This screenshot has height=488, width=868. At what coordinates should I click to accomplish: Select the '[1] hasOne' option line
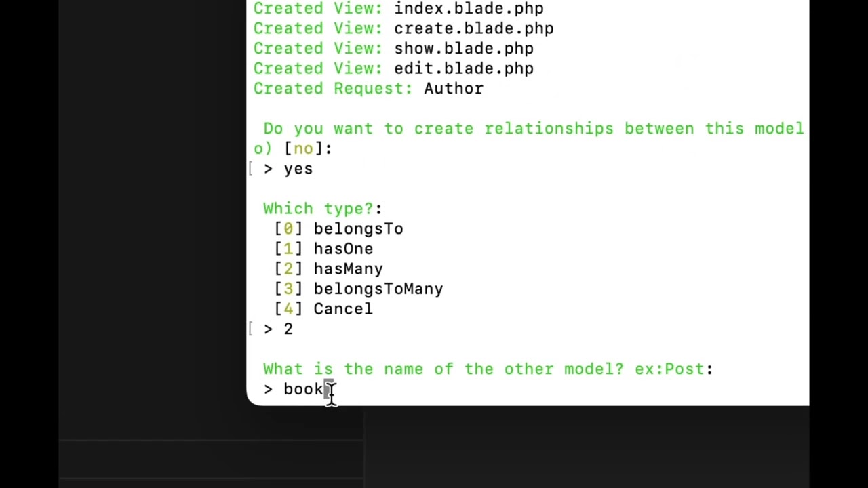[x=323, y=249]
